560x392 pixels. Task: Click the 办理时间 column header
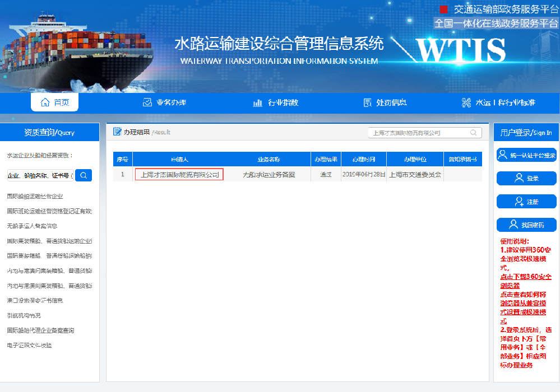(x=364, y=159)
